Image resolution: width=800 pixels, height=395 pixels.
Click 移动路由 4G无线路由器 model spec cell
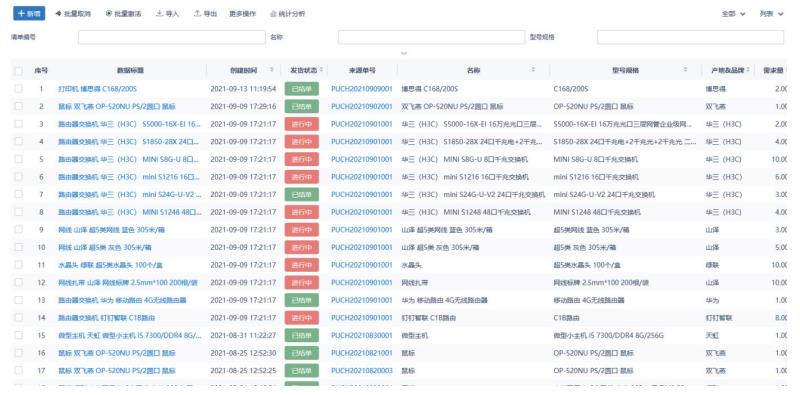point(589,300)
